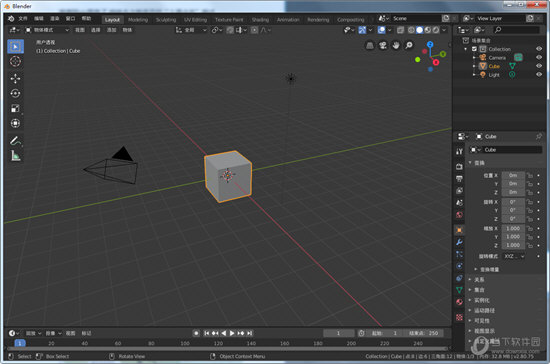Collapse the Transform panel in properties

point(470,163)
